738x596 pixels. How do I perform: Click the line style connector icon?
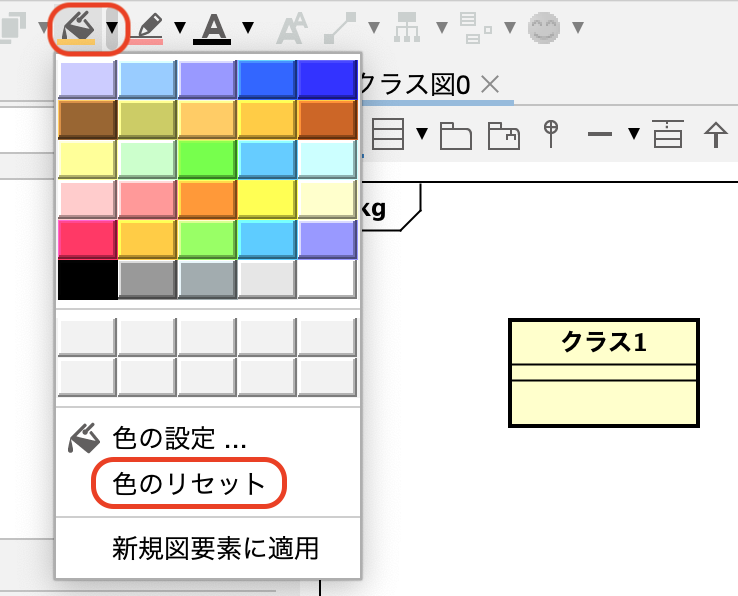[x=340, y=28]
